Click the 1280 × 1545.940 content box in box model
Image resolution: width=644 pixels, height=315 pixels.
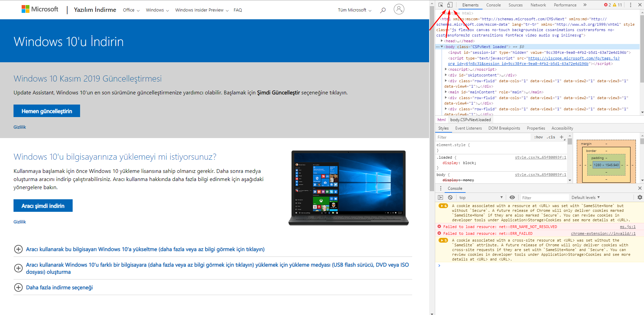pos(606,165)
